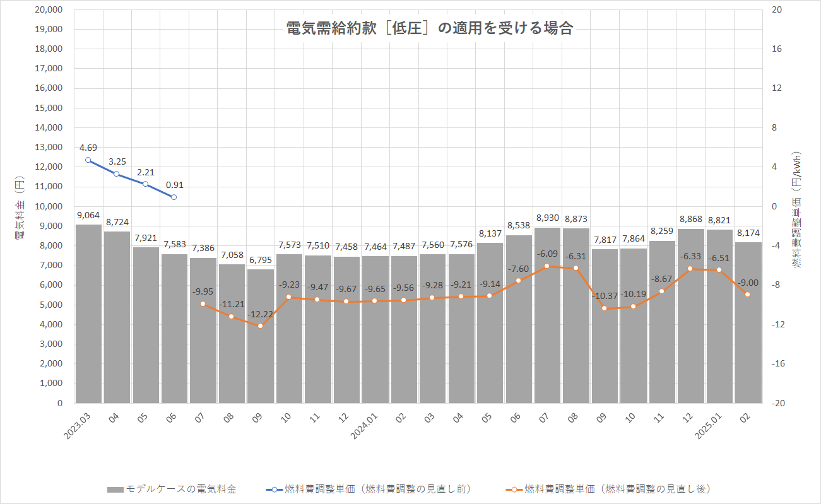Click the orange line legend marker
Image resolution: width=821 pixels, height=504 pixels.
click(x=515, y=489)
